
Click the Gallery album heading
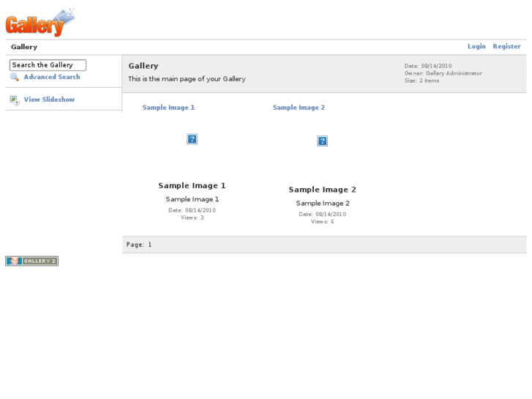143,66
